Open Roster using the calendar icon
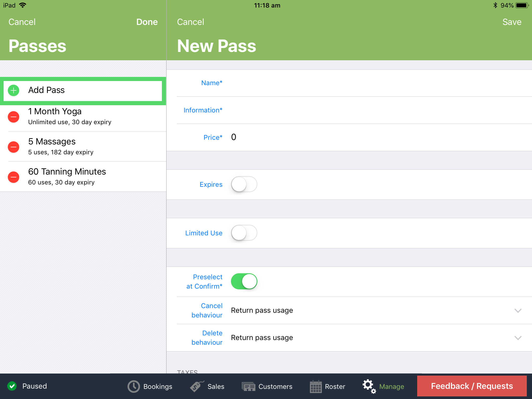532x399 pixels. click(316, 386)
